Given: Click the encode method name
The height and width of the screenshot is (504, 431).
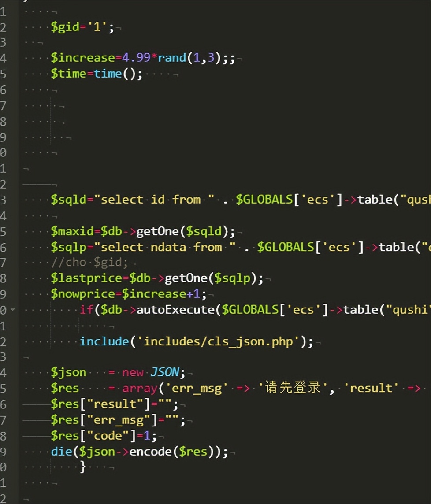Looking at the screenshot, I should pyautogui.click(x=151, y=452).
